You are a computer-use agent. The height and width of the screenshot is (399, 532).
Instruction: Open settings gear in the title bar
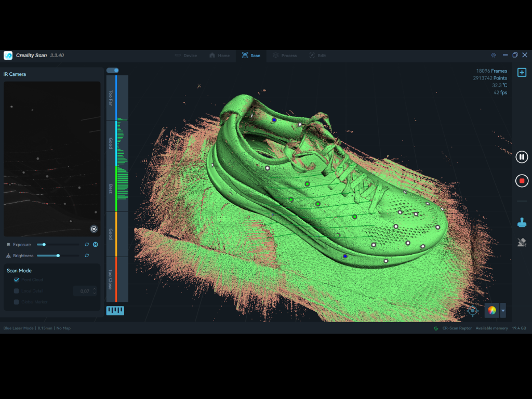click(493, 55)
